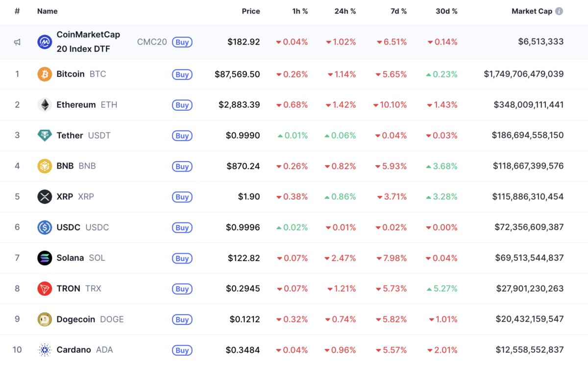The image size is (588, 365).
Task: Open the USDC coin name link
Action: (68, 227)
